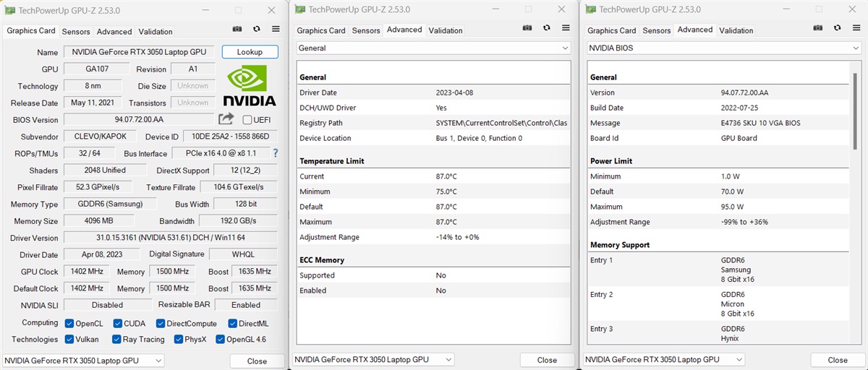Viewport: 868px width, 370px height.
Task: Open hamburger menu in the Graphics Card window
Action: coord(276,29)
